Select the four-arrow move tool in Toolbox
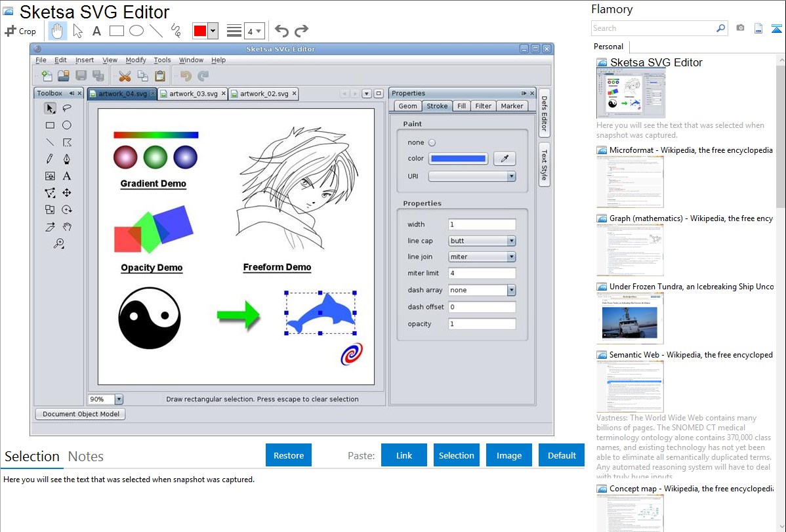786x532 pixels. point(67,193)
